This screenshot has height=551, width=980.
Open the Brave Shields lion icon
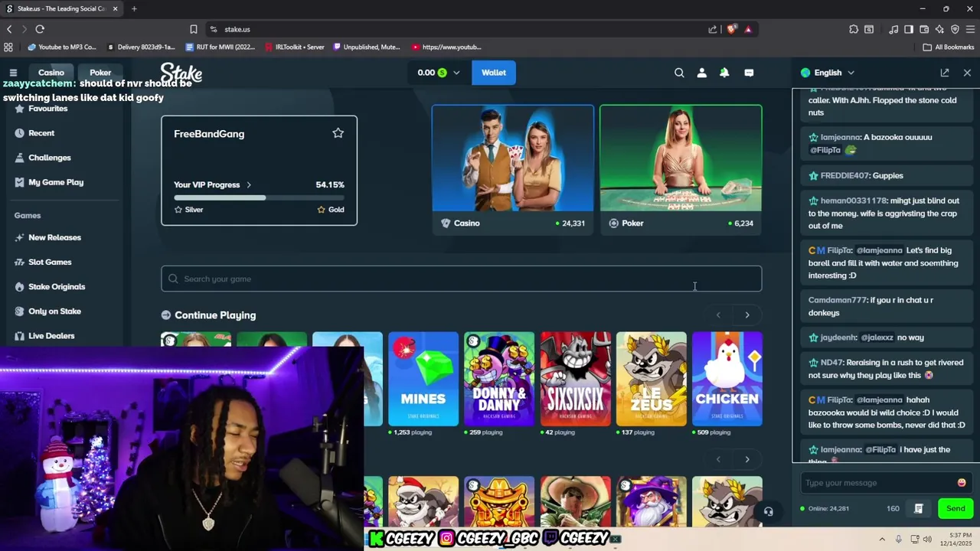point(731,29)
